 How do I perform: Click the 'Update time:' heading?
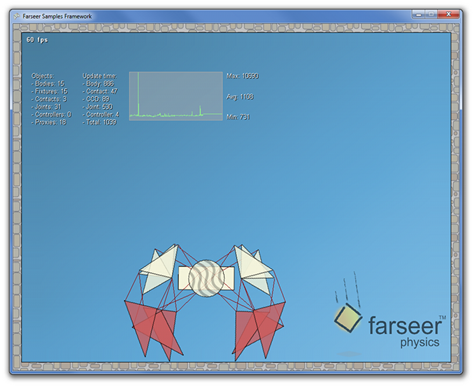click(99, 76)
